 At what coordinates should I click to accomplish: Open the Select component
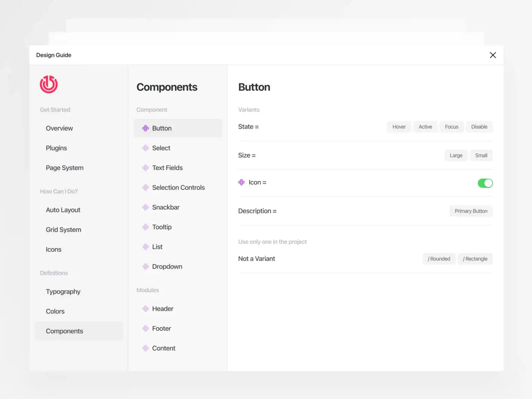coord(161,148)
